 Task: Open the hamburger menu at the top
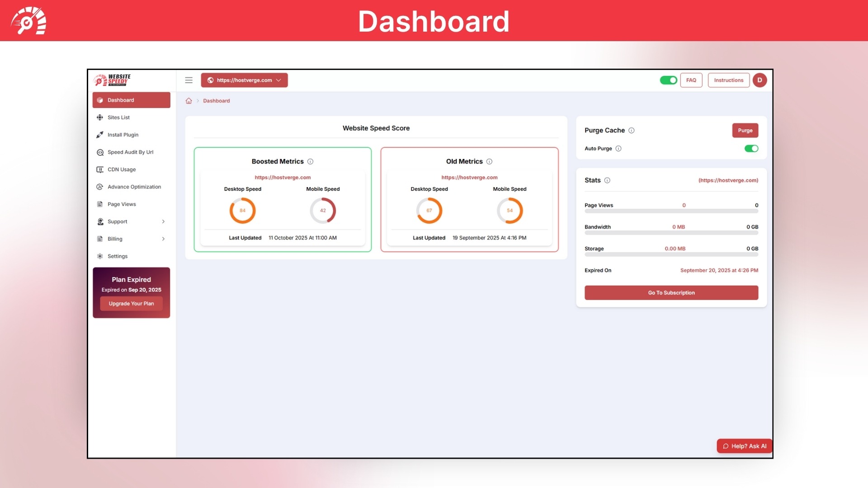189,80
